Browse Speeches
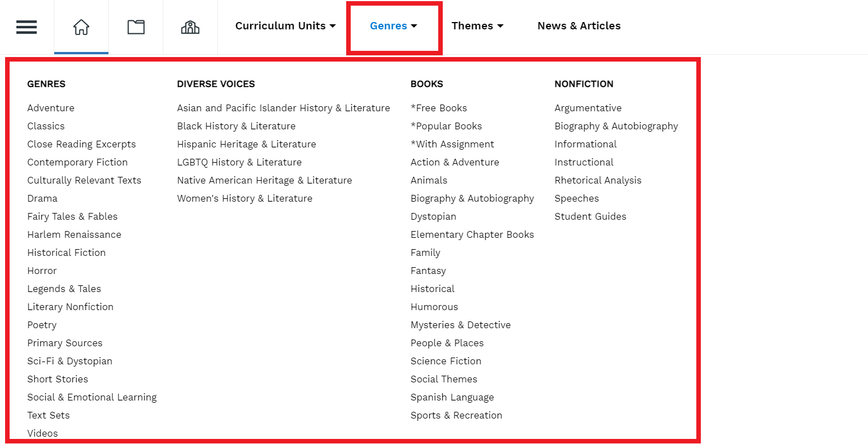Image resolution: width=868 pixels, height=444 pixels. coord(577,198)
